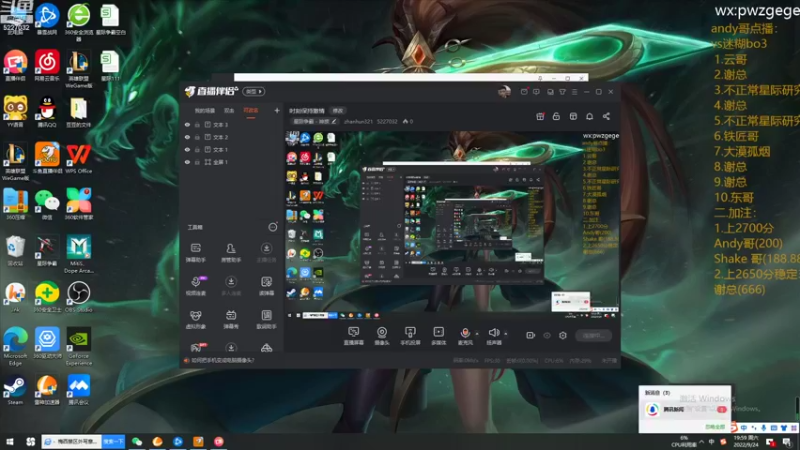This screenshot has width=800, height=450.
Task: Expand more tools via 工具箱 circle button
Action: click(x=273, y=227)
